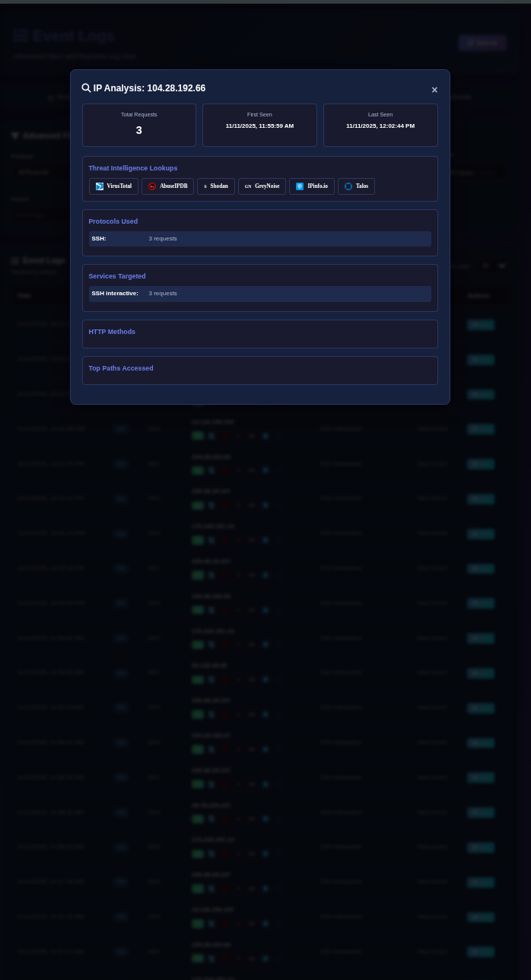Click the HTTP Methods section heading
531x980 pixels.
click(x=112, y=332)
